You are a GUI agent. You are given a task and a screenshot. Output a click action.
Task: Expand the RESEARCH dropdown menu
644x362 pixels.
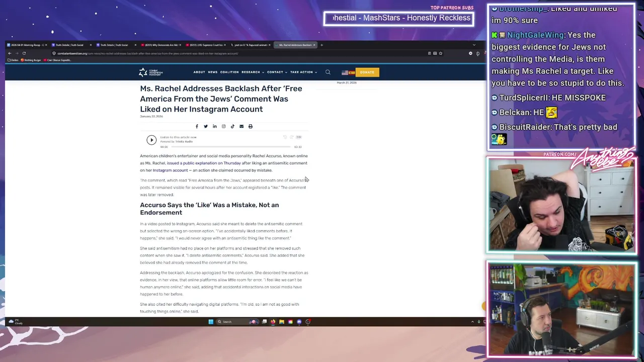(253, 72)
